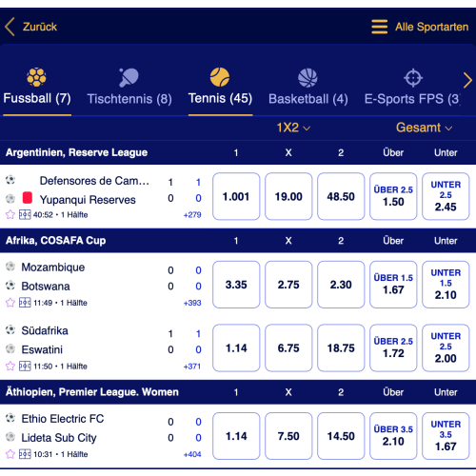
Task: Bet on Botswana win at 2.30
Action: coord(341,285)
